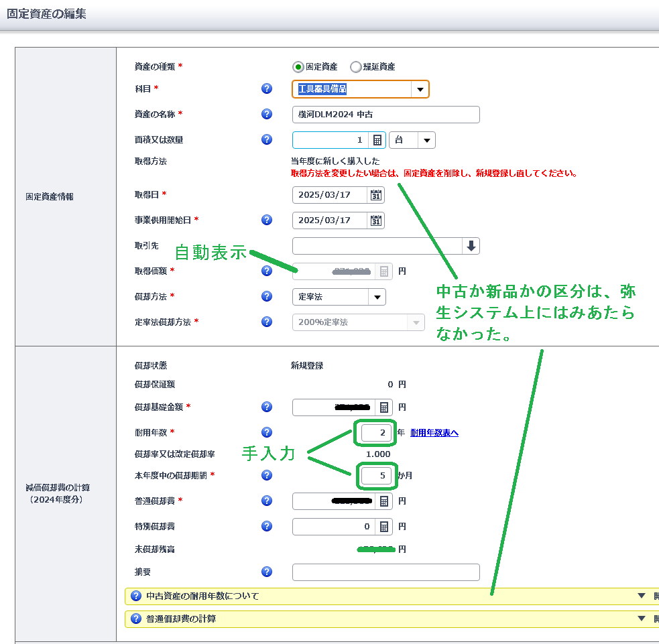
Task: Open calendar picker for 取得日
Action: point(376,195)
